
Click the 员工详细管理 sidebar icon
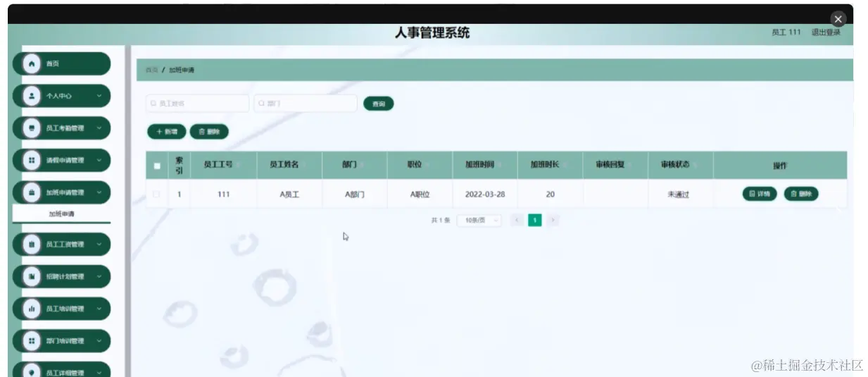tap(32, 372)
